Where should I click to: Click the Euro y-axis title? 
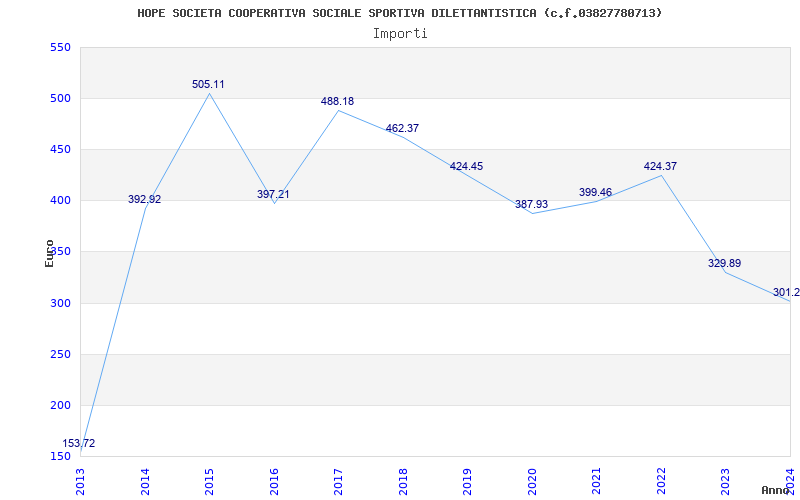pos(49,253)
